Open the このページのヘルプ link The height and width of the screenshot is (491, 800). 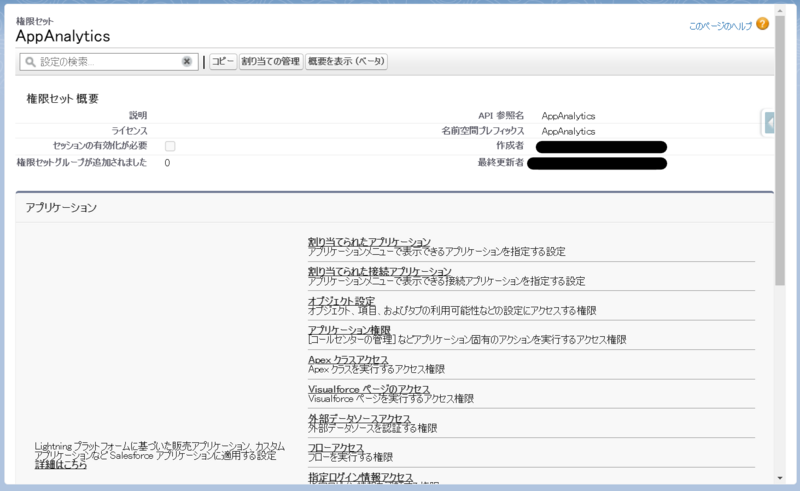pyautogui.click(x=720, y=26)
